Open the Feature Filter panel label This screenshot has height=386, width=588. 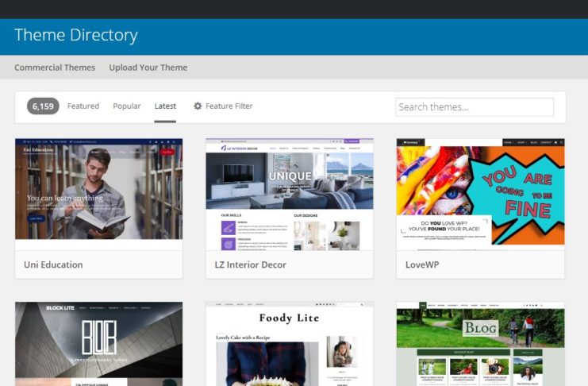[x=229, y=106]
